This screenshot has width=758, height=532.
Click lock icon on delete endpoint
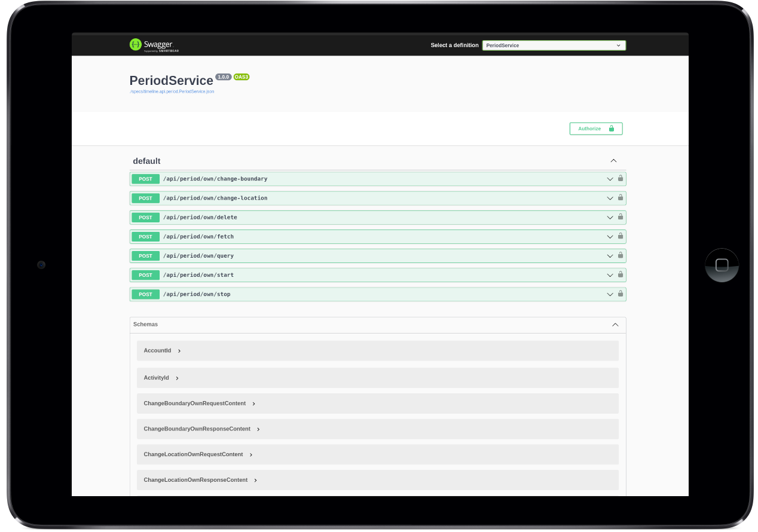621,216
